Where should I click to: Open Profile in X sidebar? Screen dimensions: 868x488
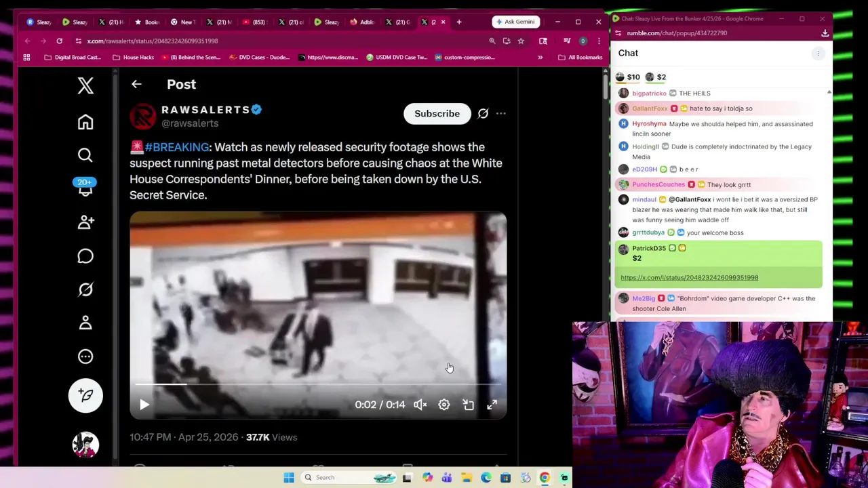pyautogui.click(x=85, y=323)
